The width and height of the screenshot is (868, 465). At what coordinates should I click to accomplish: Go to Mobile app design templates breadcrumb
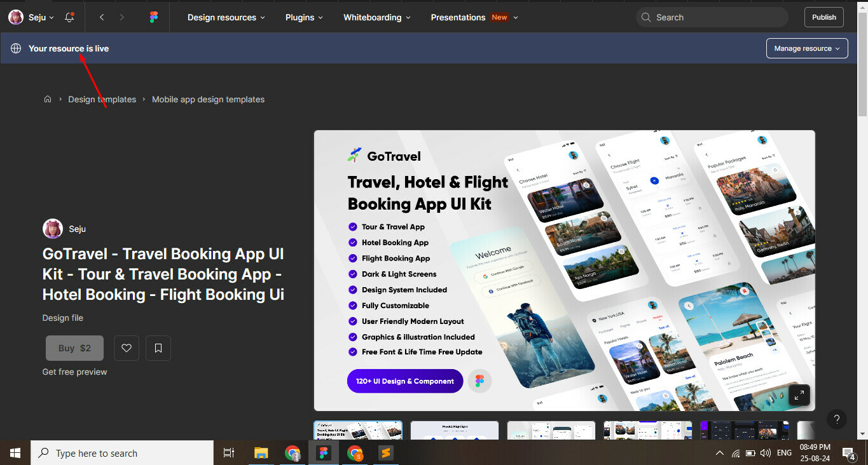[x=208, y=99]
